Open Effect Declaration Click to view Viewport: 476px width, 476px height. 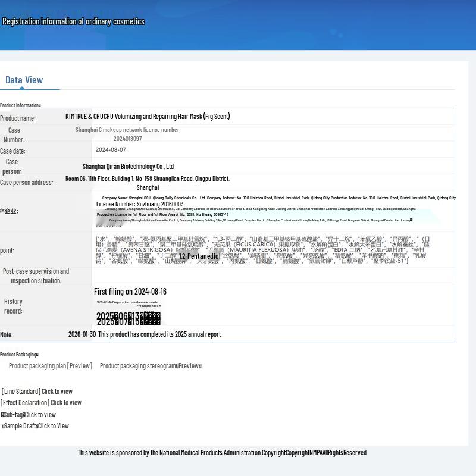tap(41, 403)
